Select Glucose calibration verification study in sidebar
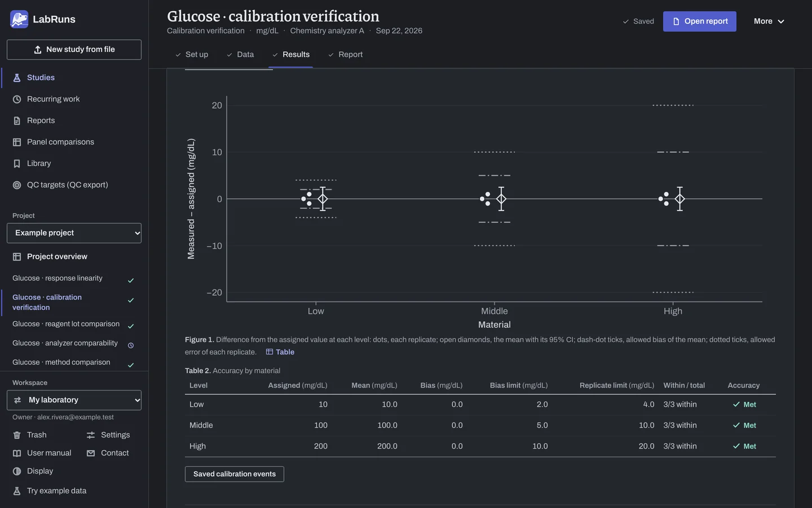Screen dimensions: 812x508 [x=74, y=303]
